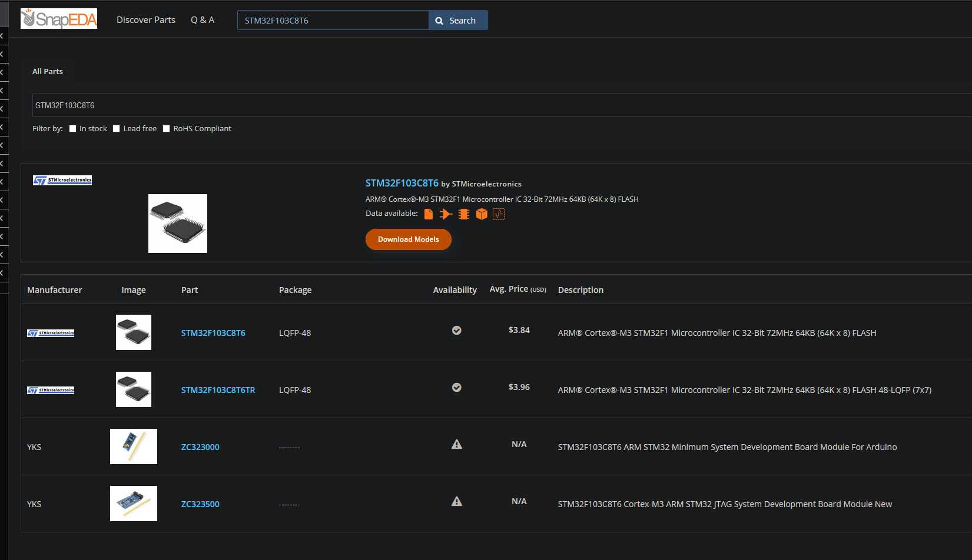Click LQFP-48 package in STM32F103C8T6TR row
The image size is (972, 560).
[x=295, y=390]
